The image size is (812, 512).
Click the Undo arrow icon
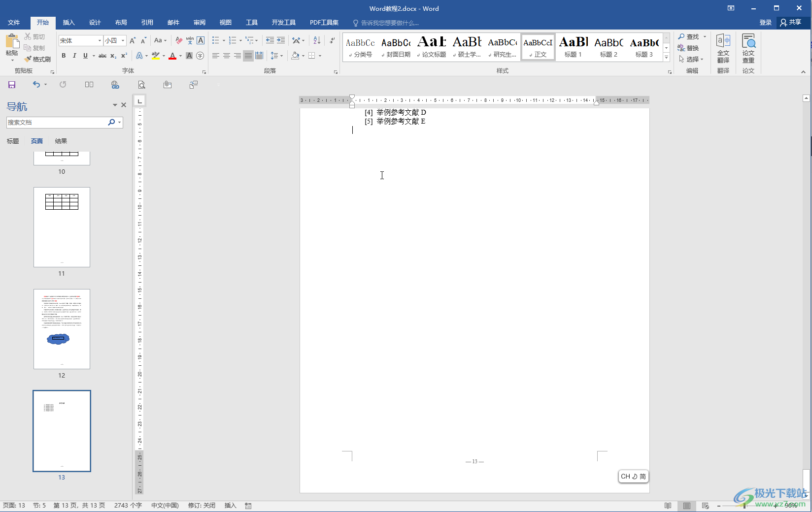pos(36,85)
